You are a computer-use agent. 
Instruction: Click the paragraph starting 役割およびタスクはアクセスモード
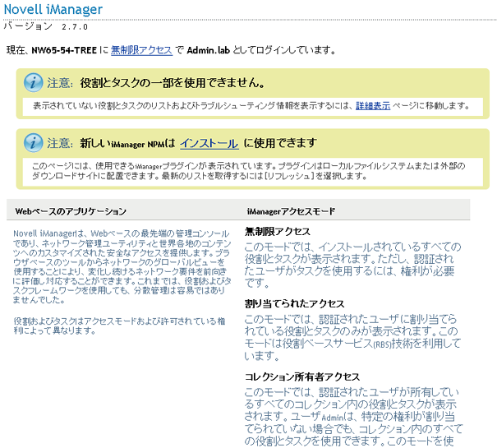119,326
